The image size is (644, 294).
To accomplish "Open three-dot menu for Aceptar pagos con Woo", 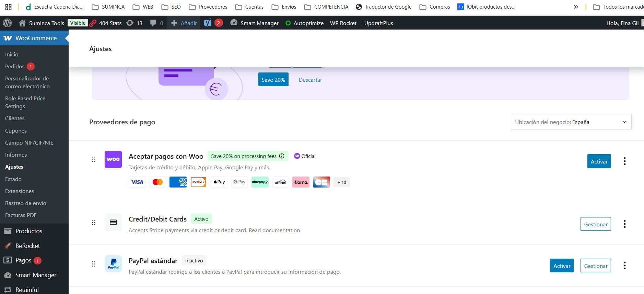I will click(x=624, y=161).
